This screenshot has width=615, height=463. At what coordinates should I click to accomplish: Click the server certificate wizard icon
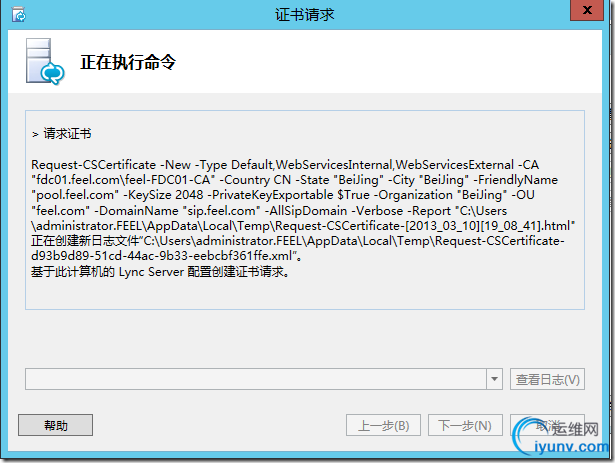[x=45, y=61]
